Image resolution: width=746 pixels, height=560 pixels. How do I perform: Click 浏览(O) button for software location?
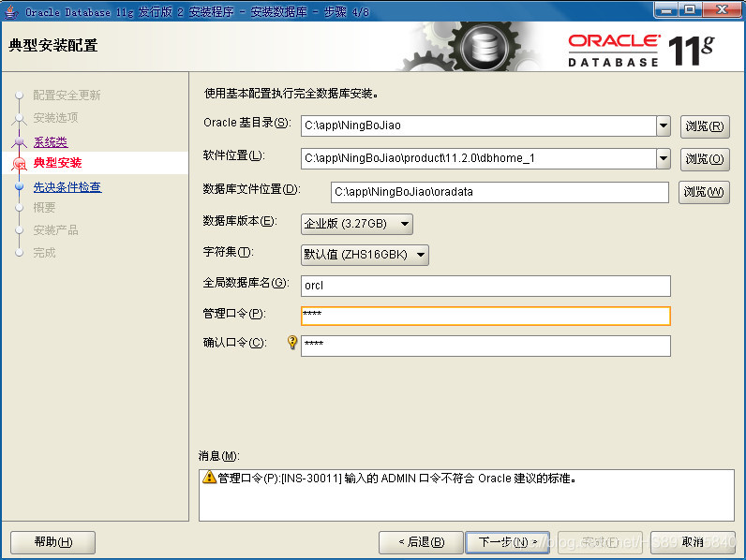705,159
